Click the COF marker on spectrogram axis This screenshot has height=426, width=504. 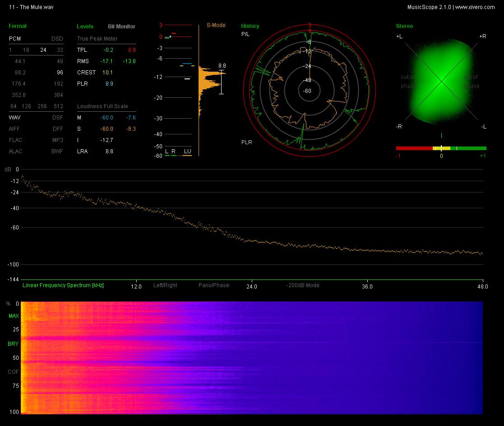tap(13, 372)
